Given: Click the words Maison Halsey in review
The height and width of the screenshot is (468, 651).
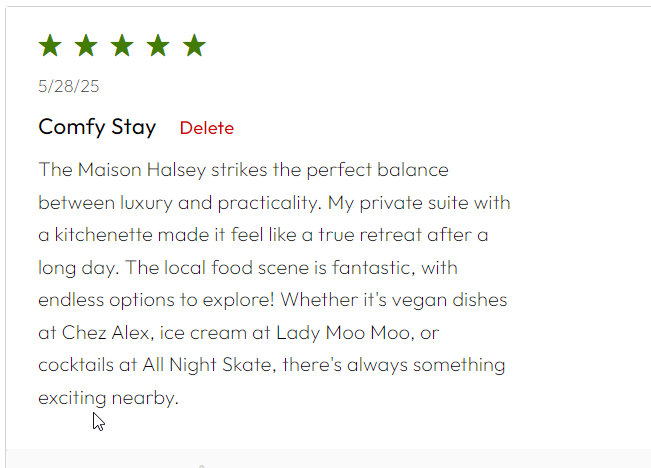Looking at the screenshot, I should point(142,170).
